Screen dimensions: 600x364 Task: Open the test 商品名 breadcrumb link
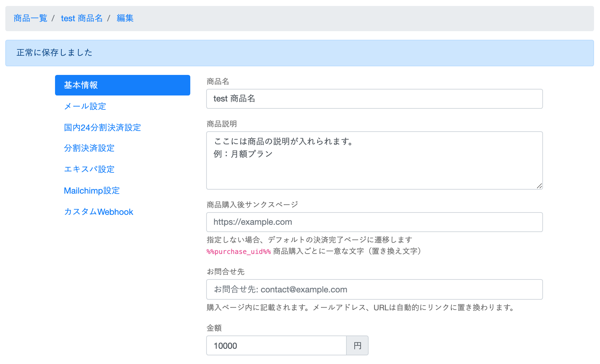[x=82, y=18]
